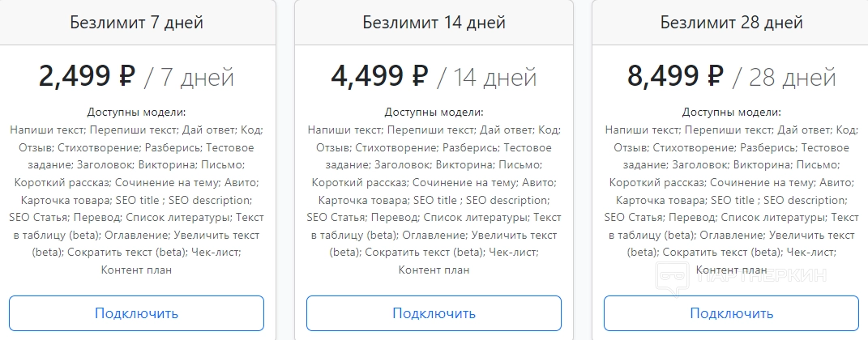This screenshot has height=340, width=868.
Task: Click the model list paragraph in the 7-day card
Action: point(136,199)
